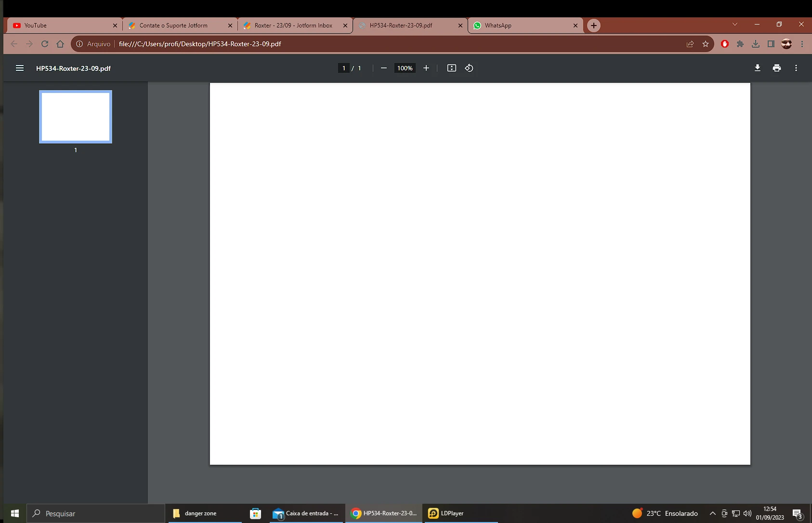Set the zoom percentage field to edit

pyautogui.click(x=405, y=68)
